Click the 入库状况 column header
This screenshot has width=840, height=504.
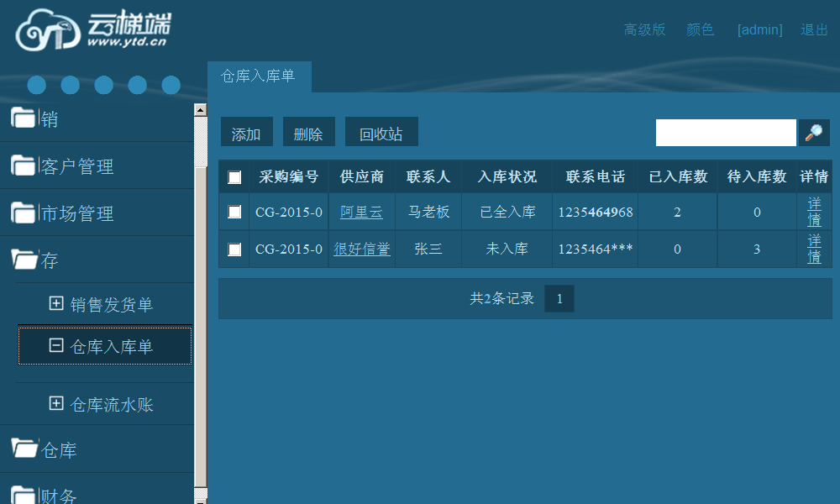pyautogui.click(x=507, y=176)
